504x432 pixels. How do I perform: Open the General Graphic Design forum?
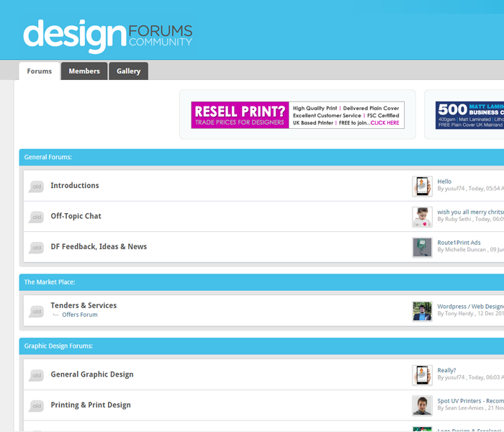pos(91,374)
